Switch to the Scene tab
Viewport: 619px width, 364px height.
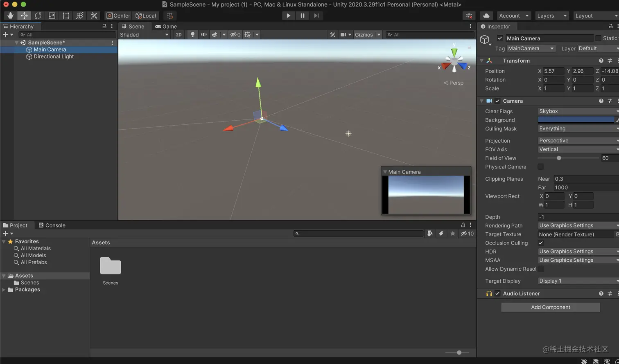[133, 26]
